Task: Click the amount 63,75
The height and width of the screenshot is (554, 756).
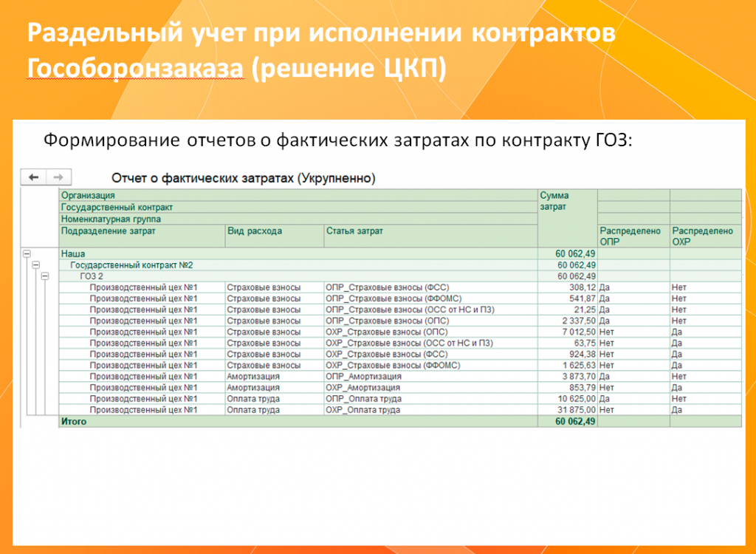Action: pos(585,343)
